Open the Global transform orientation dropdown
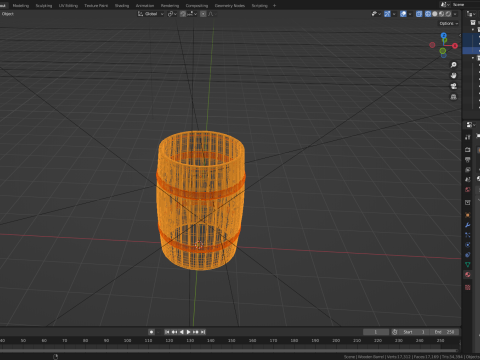This screenshot has height=360, width=480. click(x=151, y=14)
